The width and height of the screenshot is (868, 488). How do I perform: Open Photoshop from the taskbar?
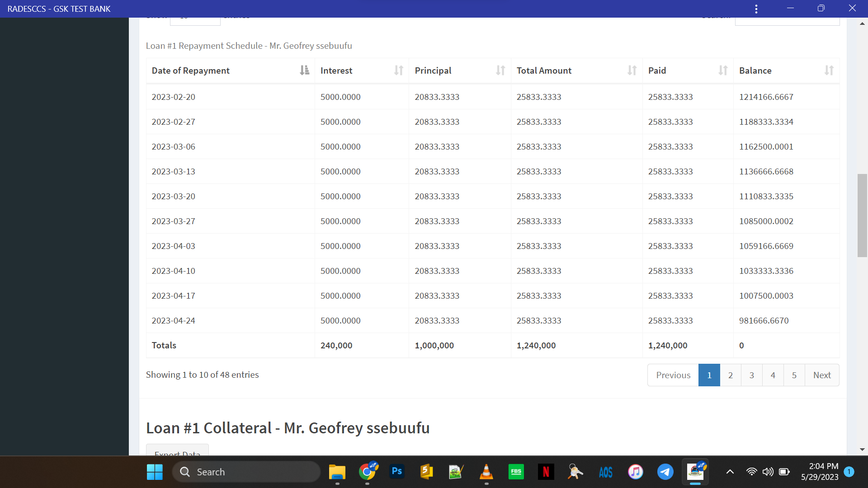(397, 472)
